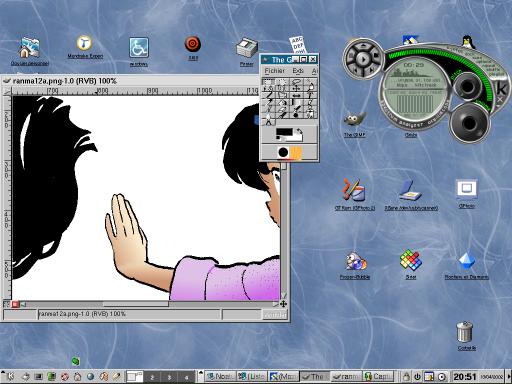Collapse the panel with right edge arrow

(x=509, y=377)
